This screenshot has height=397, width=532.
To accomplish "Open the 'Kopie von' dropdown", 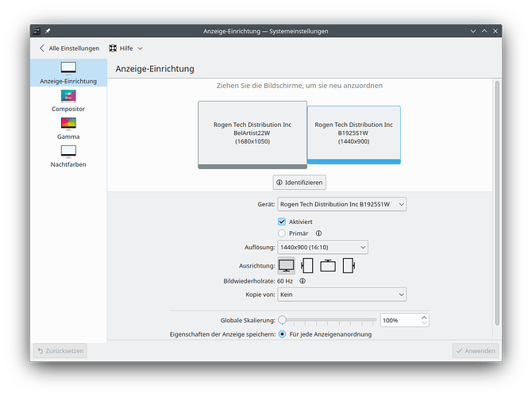I will [x=341, y=295].
